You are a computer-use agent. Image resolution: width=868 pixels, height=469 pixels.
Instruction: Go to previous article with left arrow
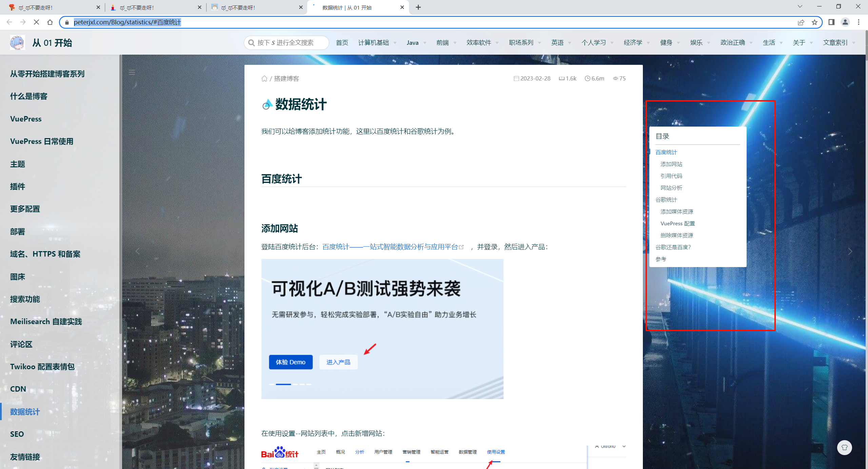click(x=138, y=251)
